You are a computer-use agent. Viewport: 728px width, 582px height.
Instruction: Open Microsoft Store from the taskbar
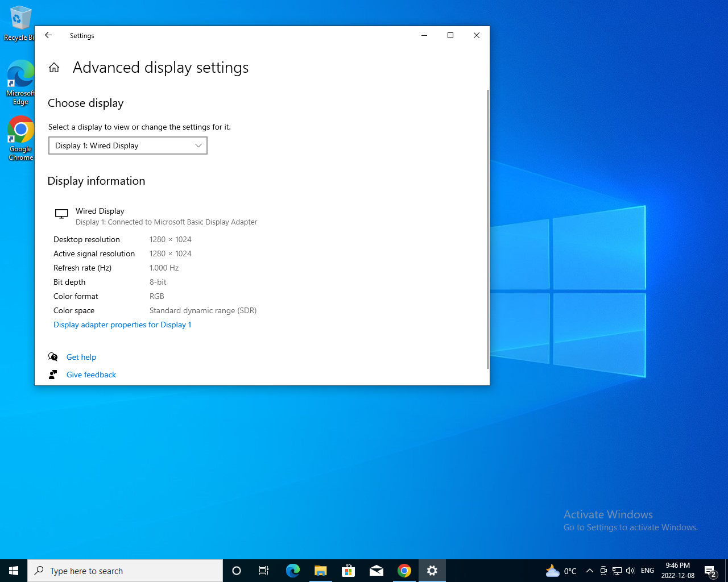[x=348, y=571]
